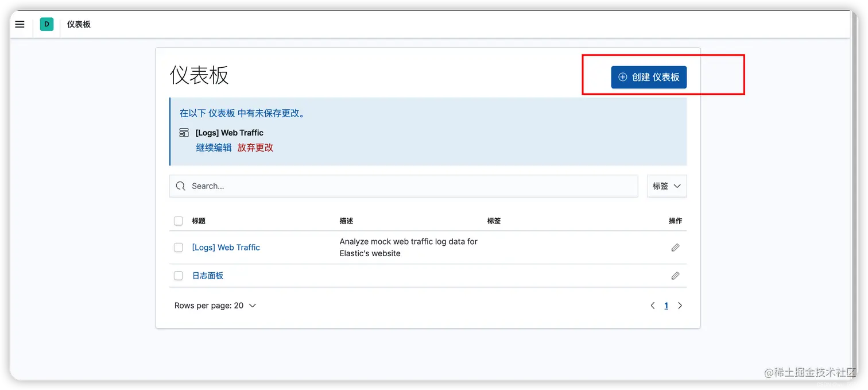Click the 仪表板 breadcrumb in header
Viewport: 868px width, 390px height.
tap(79, 24)
